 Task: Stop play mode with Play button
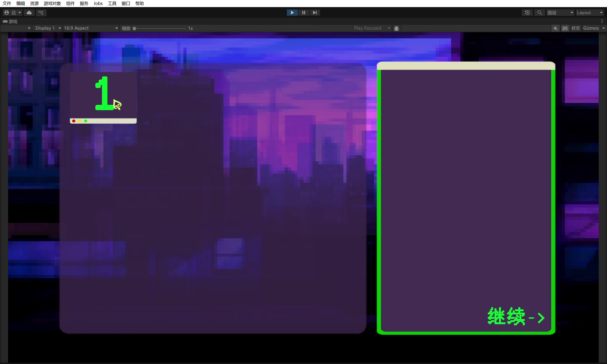point(292,13)
